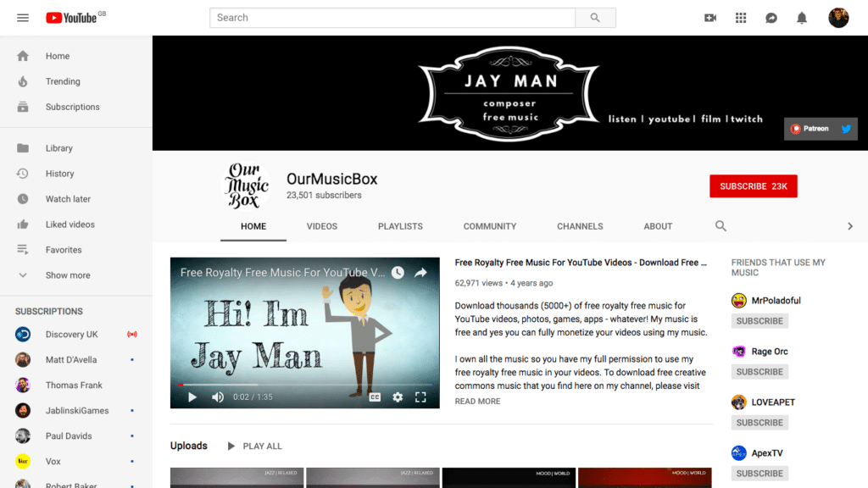The image size is (868, 488).
Task: Click the Subscriptions sidebar icon
Action: (x=23, y=107)
